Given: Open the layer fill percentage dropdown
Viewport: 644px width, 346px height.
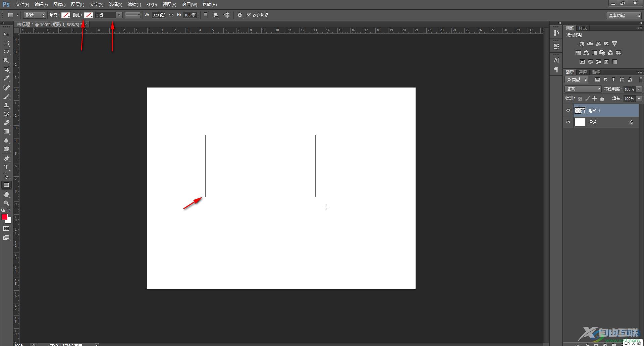Looking at the screenshot, I should click(x=639, y=99).
